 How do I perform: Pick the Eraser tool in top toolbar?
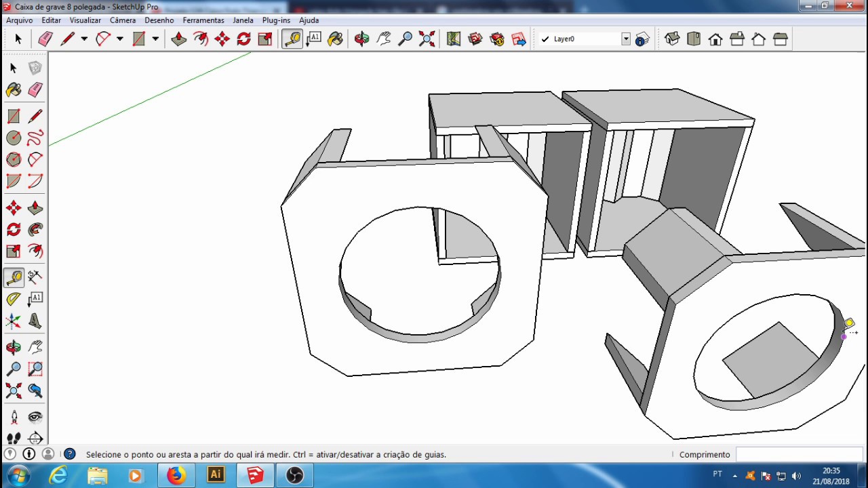pyautogui.click(x=45, y=39)
